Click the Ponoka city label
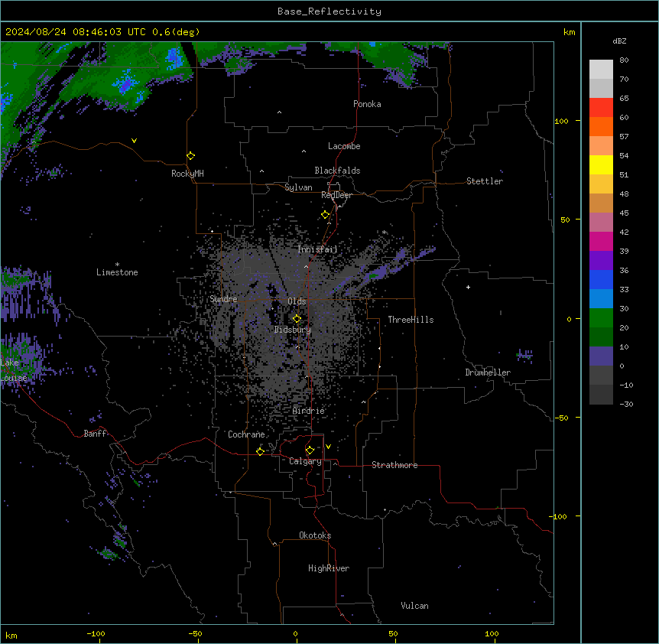 pyautogui.click(x=367, y=104)
